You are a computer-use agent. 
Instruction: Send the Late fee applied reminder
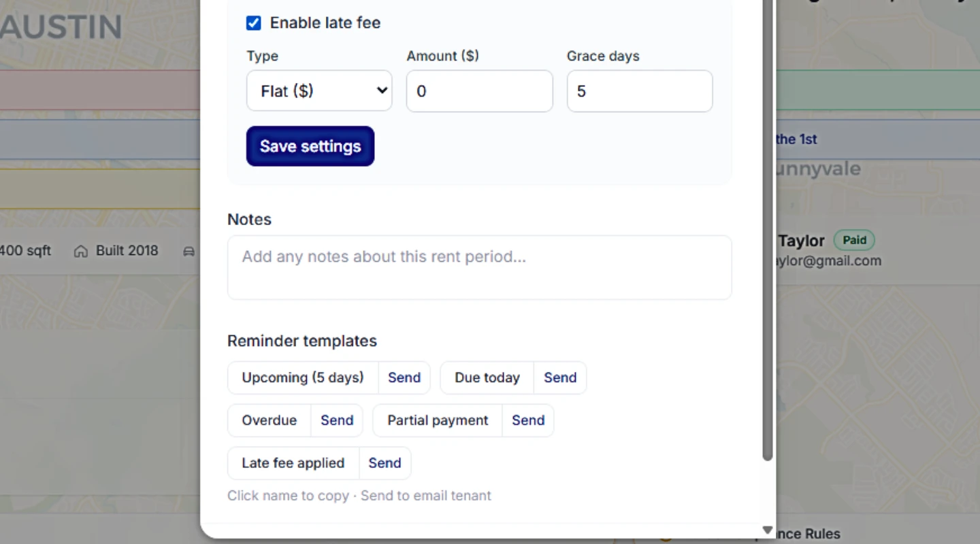tap(385, 463)
